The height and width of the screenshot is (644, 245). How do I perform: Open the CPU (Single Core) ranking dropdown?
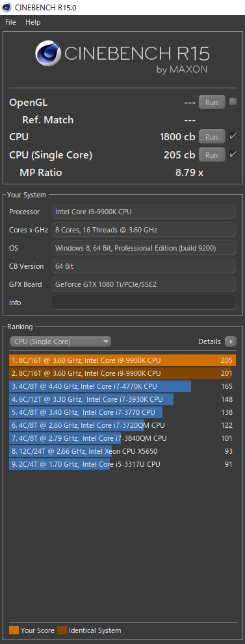(x=60, y=341)
